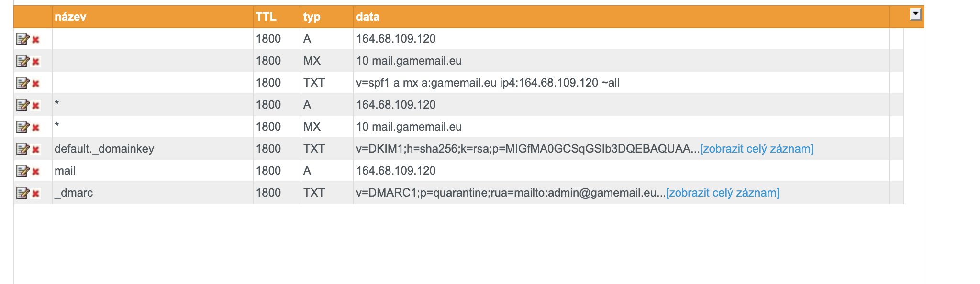Show the full DMARC record via zobrazit celý záznam
The width and height of the screenshot is (980, 284).
[723, 193]
